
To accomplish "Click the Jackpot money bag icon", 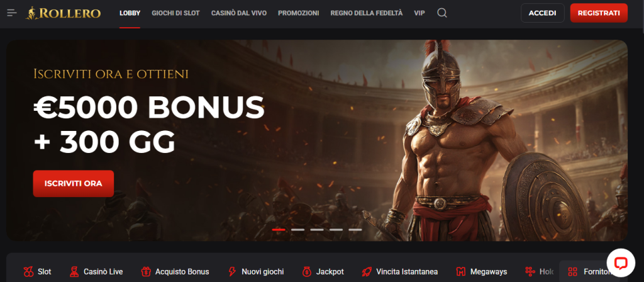I will 307,271.
